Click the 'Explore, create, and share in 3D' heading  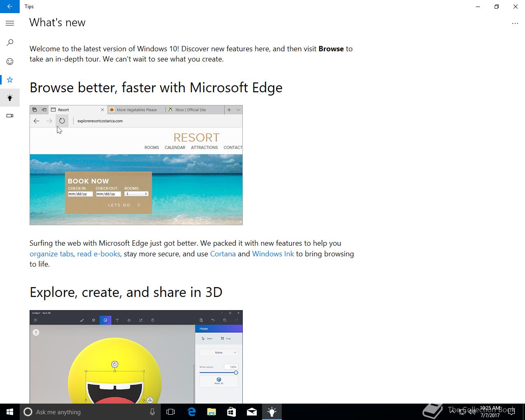point(126,292)
